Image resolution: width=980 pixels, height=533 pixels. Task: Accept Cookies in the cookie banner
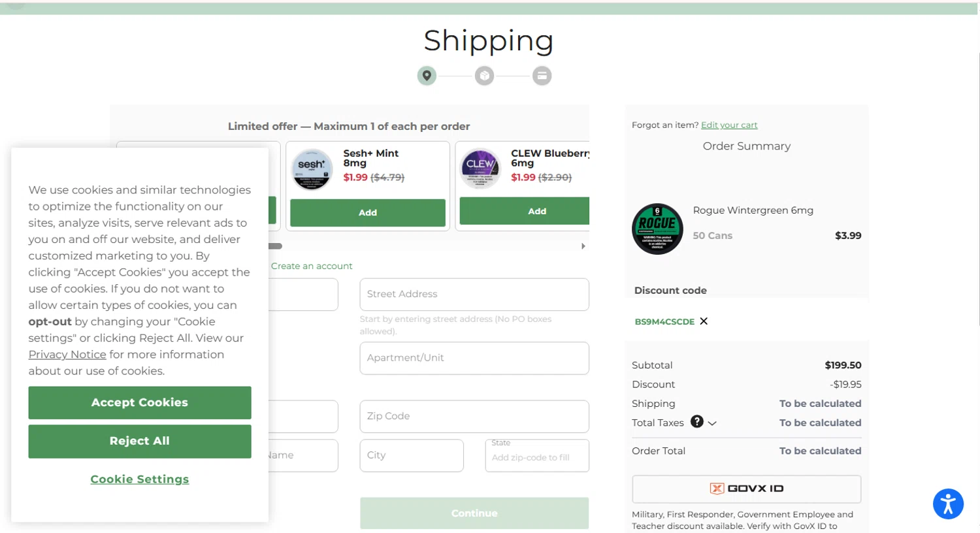[x=140, y=402]
